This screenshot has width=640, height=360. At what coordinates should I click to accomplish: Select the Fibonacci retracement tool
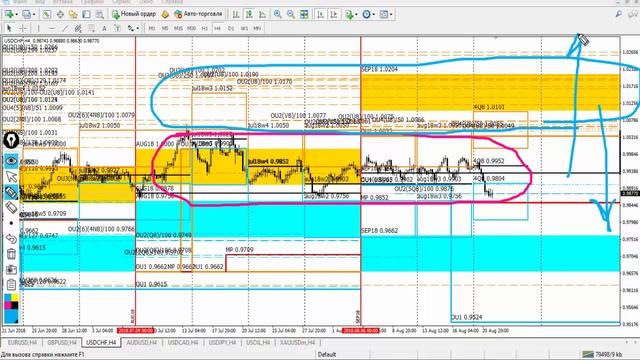click(x=91, y=28)
